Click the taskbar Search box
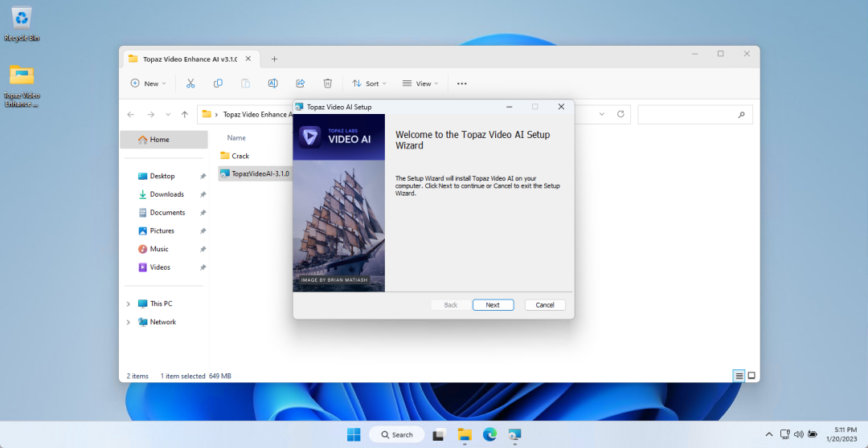Image resolution: width=868 pixels, height=448 pixels. point(397,434)
